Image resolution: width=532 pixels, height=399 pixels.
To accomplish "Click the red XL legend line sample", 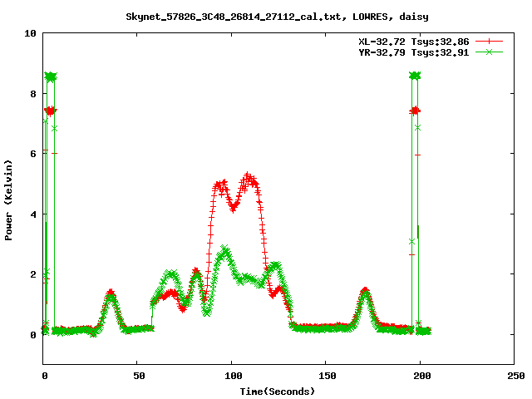I will pos(489,42).
